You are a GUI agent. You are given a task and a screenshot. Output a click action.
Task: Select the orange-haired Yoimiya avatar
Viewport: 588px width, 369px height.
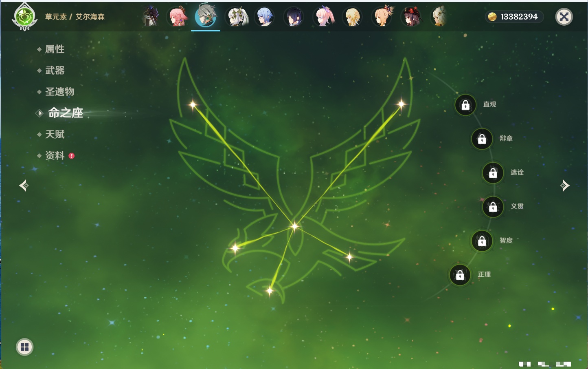(x=382, y=17)
